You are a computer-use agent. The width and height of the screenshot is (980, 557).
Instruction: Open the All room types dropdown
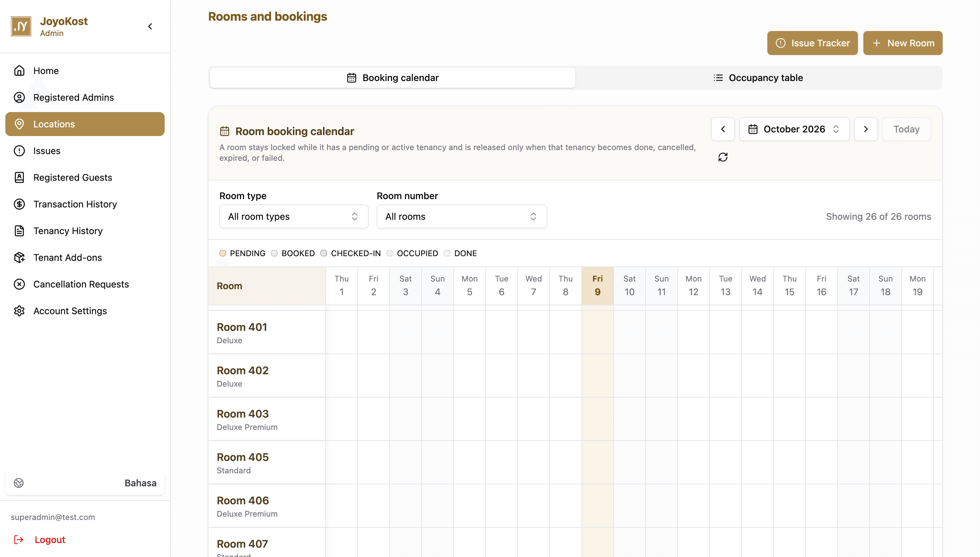(x=294, y=216)
